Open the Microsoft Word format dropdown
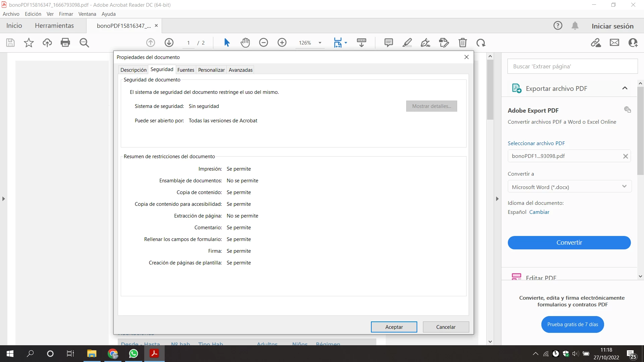This screenshot has height=362, width=644. point(569,187)
